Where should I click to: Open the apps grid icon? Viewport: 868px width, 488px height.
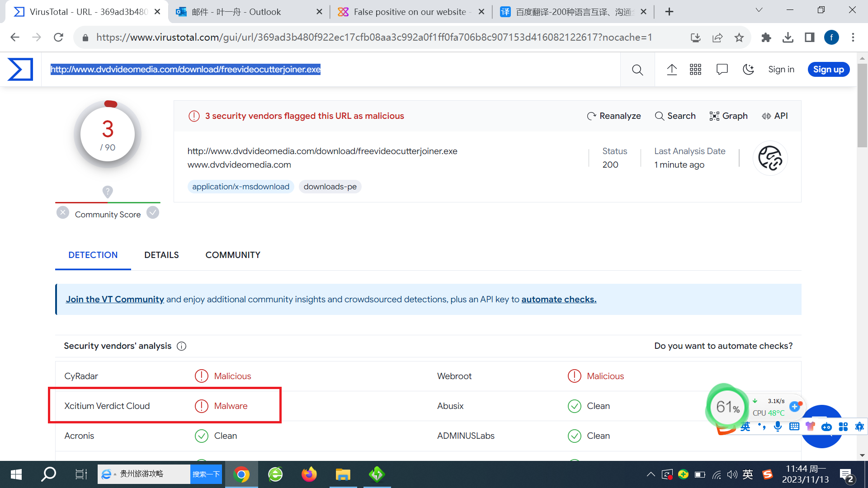(695, 70)
